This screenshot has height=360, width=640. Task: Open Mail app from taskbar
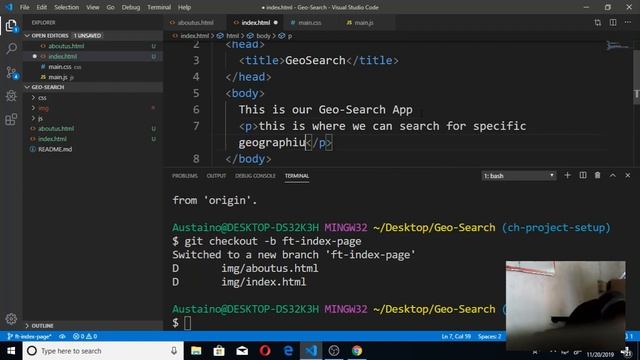click(x=242, y=351)
